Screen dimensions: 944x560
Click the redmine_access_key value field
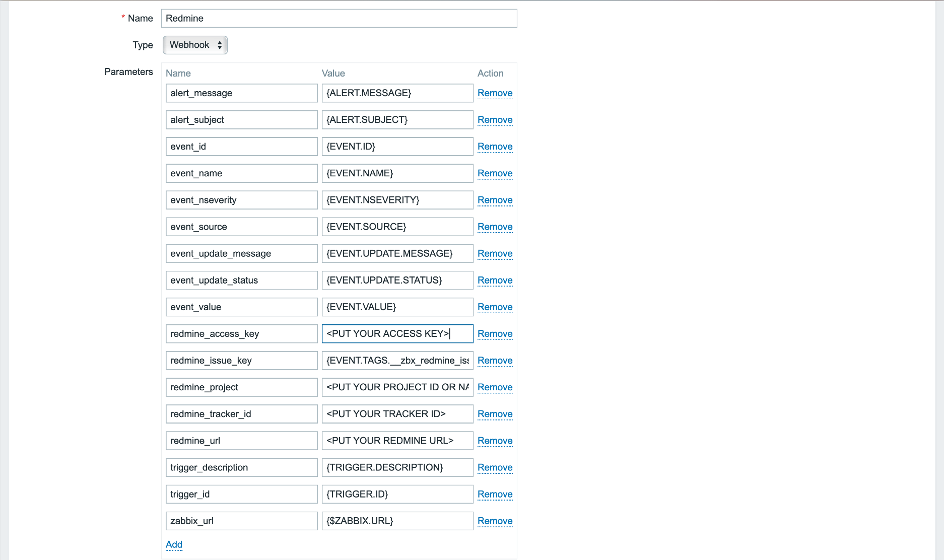tap(397, 334)
